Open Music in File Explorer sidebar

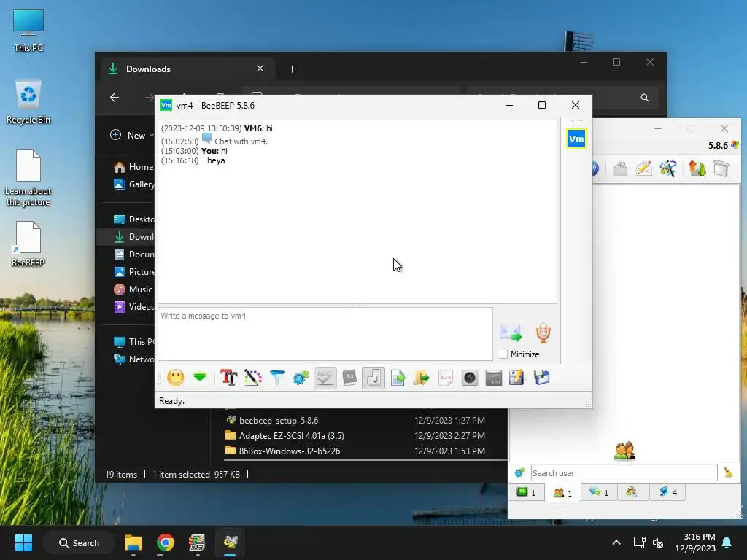[133, 289]
